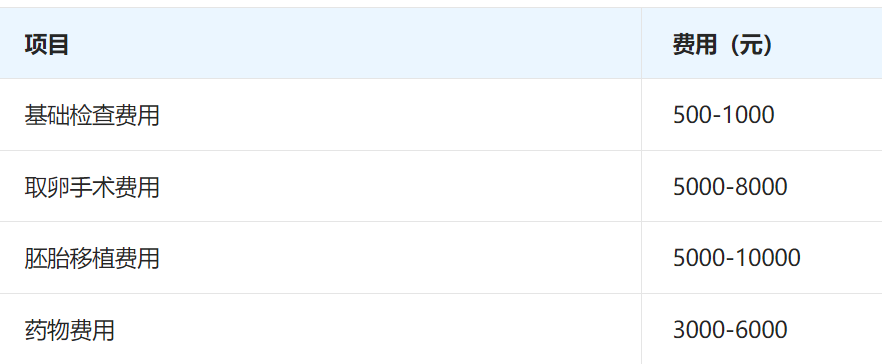The height and width of the screenshot is (364, 882).
Task: Click the word 检查 in the first data row
Action: coord(92,115)
